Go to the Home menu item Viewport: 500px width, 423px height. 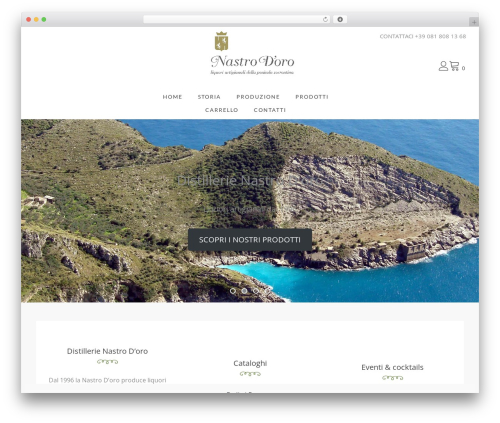[x=172, y=97]
